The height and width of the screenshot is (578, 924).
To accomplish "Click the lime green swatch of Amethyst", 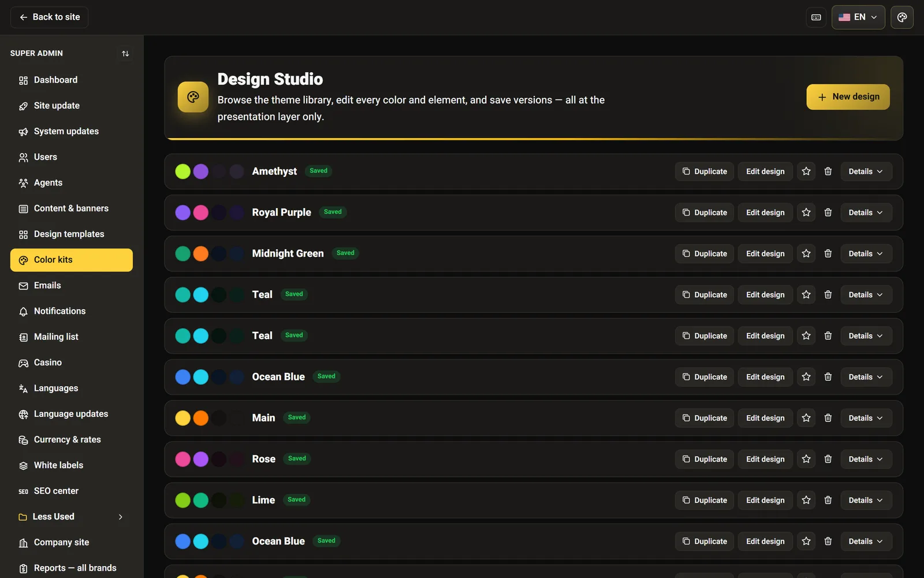I will (182, 172).
